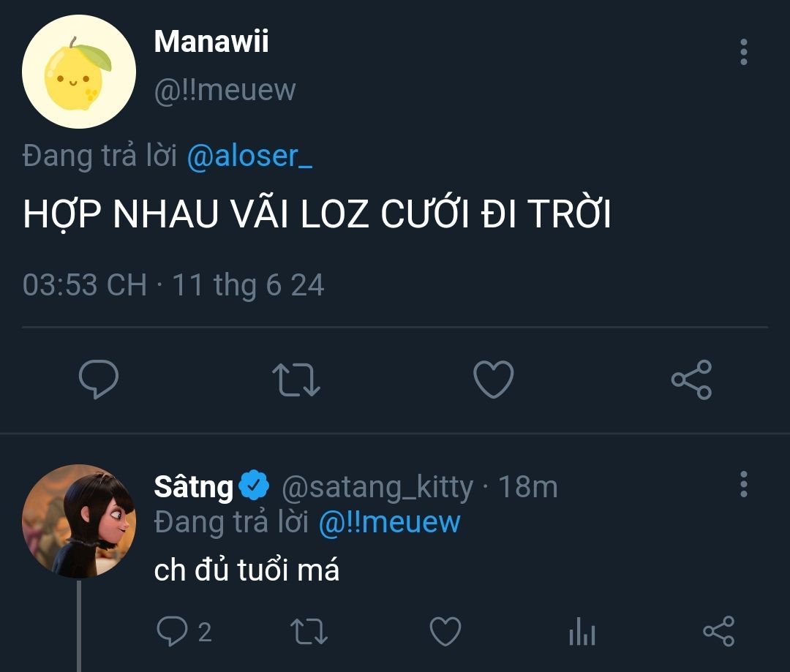Screen dimensions: 790x672
Task: Like Sâtng's reply
Action: pyautogui.click(x=445, y=632)
